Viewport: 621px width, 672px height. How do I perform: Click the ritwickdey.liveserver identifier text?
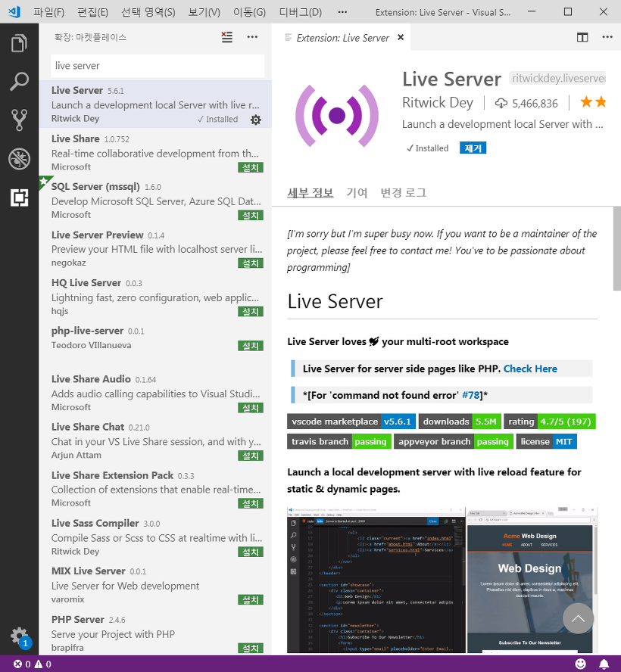557,78
